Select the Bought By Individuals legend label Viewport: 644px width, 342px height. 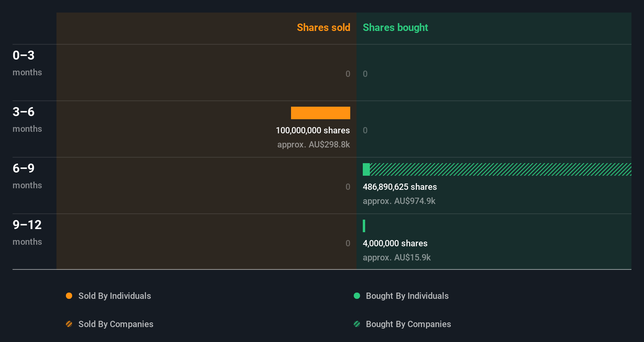407,296
